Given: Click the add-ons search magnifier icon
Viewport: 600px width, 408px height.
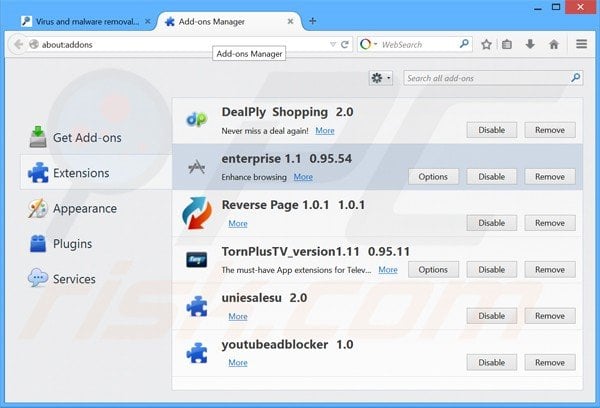Looking at the screenshot, I should [x=575, y=78].
